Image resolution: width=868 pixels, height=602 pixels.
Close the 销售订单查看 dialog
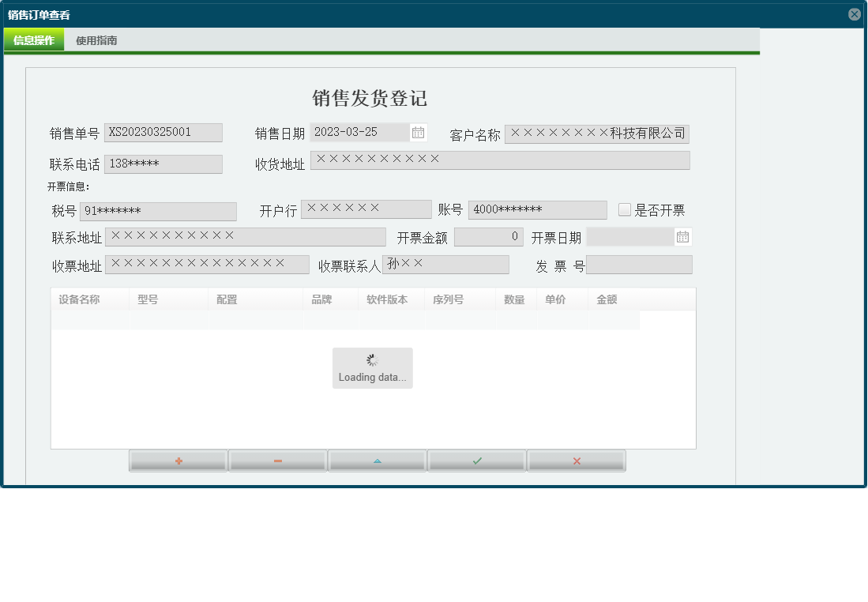click(x=855, y=13)
